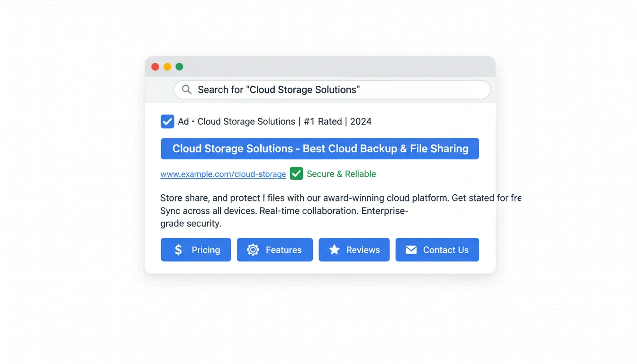
Task: Minimize the window using the yellow dot
Action: click(167, 67)
